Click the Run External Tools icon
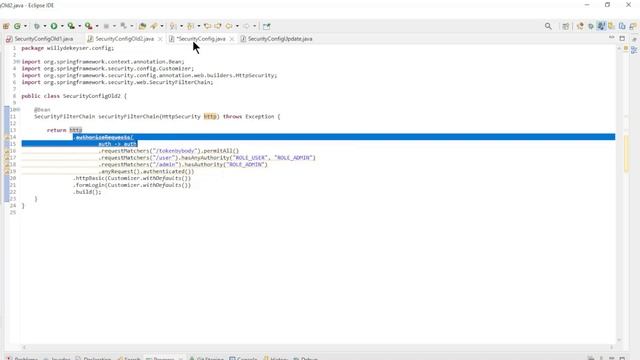 (x=88, y=26)
